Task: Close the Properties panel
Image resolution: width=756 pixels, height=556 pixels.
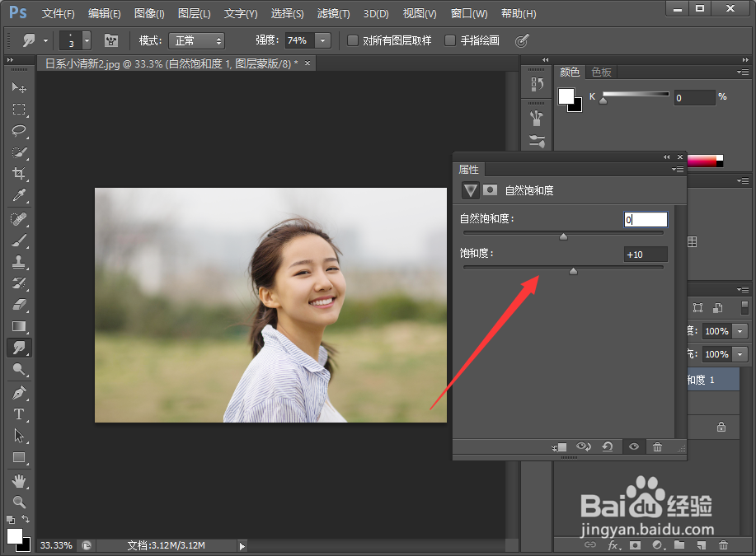Action: (x=680, y=157)
